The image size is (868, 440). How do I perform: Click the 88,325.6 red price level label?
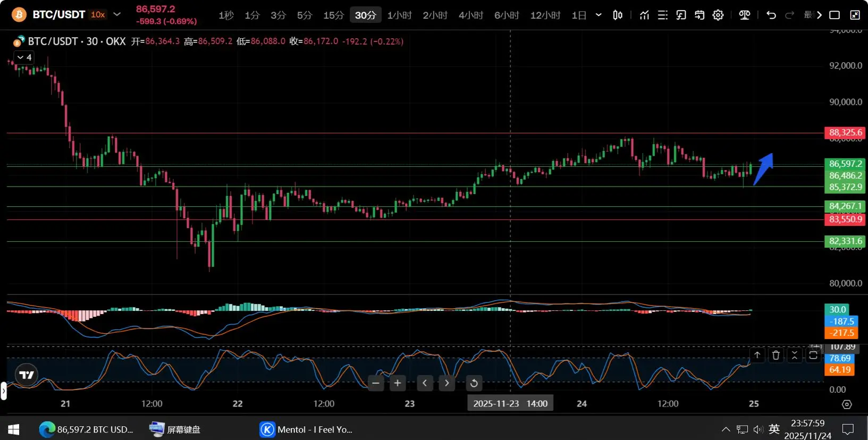pyautogui.click(x=845, y=132)
